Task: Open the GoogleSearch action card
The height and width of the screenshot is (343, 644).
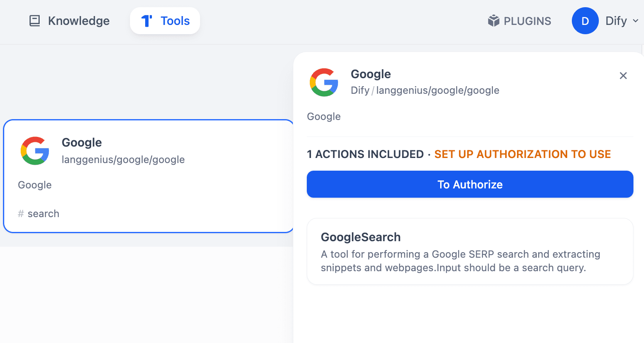Action: tap(470, 237)
